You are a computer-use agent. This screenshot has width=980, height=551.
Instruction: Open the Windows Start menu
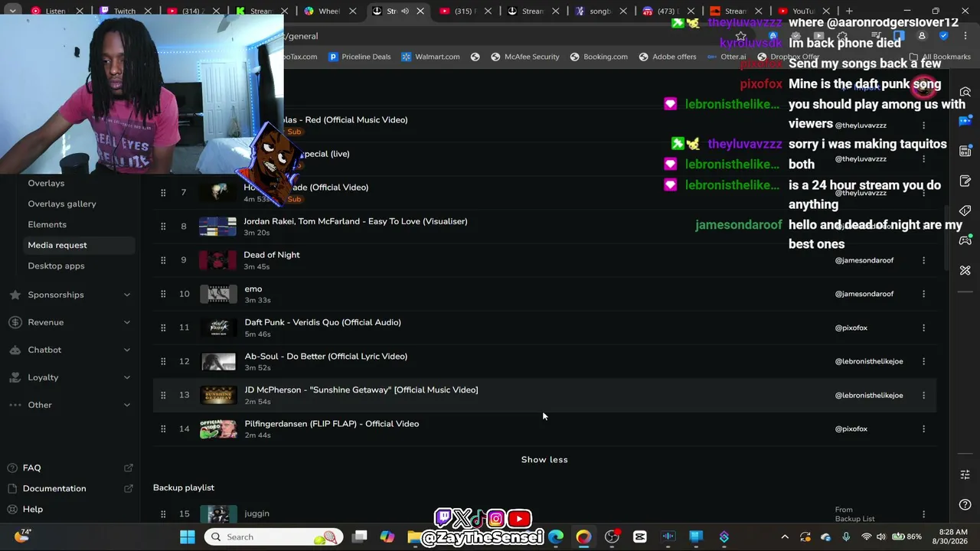point(188,537)
